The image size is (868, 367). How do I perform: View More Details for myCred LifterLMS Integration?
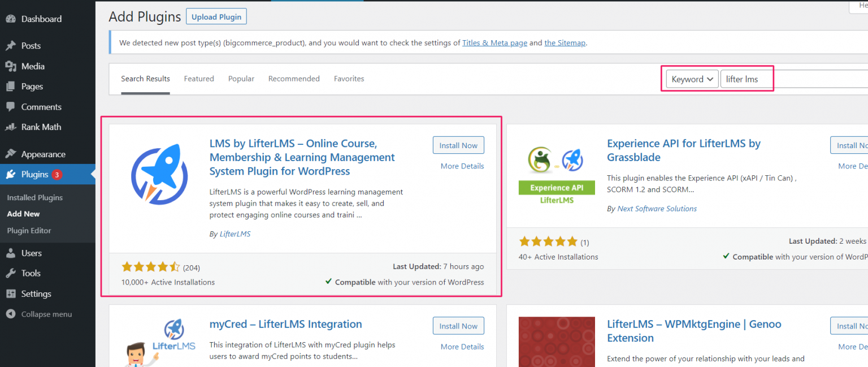click(462, 346)
